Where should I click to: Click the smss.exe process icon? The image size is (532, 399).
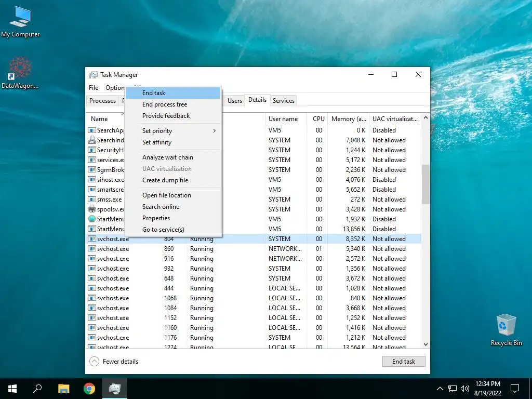tap(91, 199)
